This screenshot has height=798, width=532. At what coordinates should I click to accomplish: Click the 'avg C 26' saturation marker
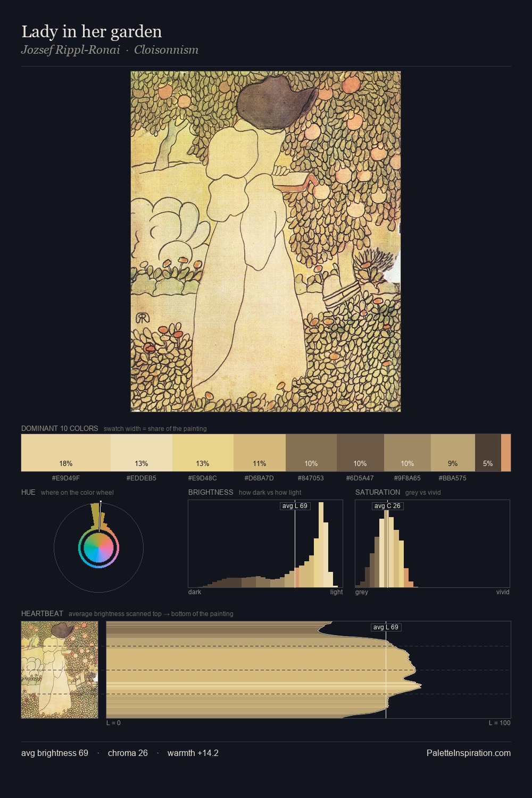(387, 506)
